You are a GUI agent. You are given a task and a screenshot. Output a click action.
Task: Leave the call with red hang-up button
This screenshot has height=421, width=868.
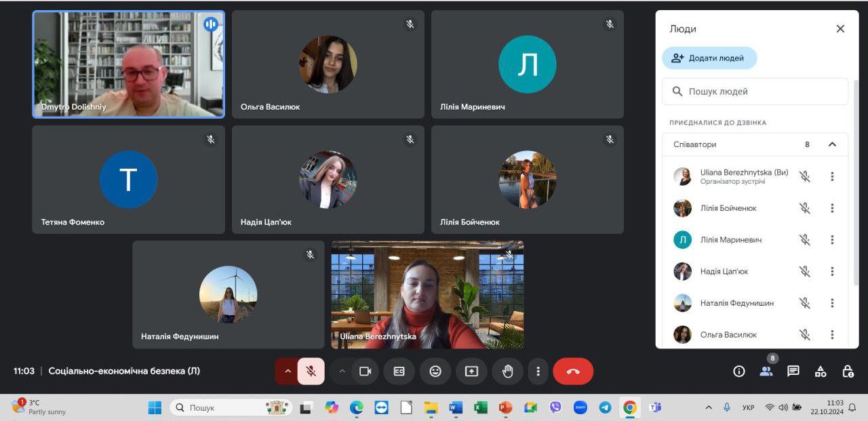(x=573, y=371)
